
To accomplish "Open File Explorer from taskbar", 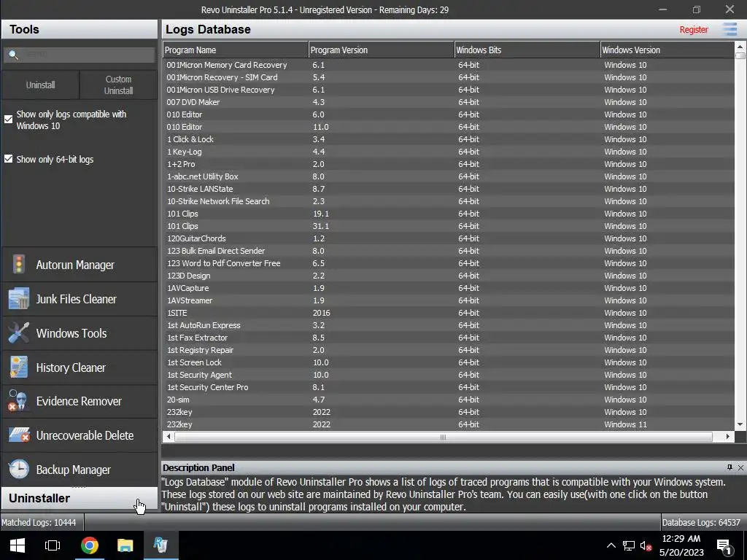I will click(x=125, y=545).
